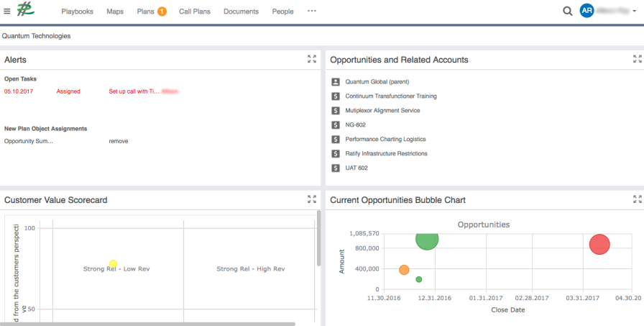Click the Quantum Global parent account icon
Image resolution: width=644 pixels, height=326 pixels.
[x=335, y=82]
